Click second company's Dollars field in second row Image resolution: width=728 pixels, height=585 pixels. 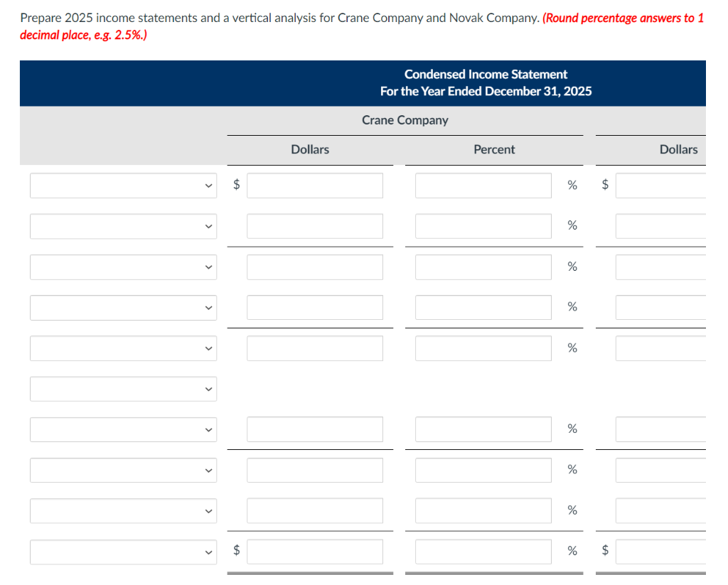point(660,226)
